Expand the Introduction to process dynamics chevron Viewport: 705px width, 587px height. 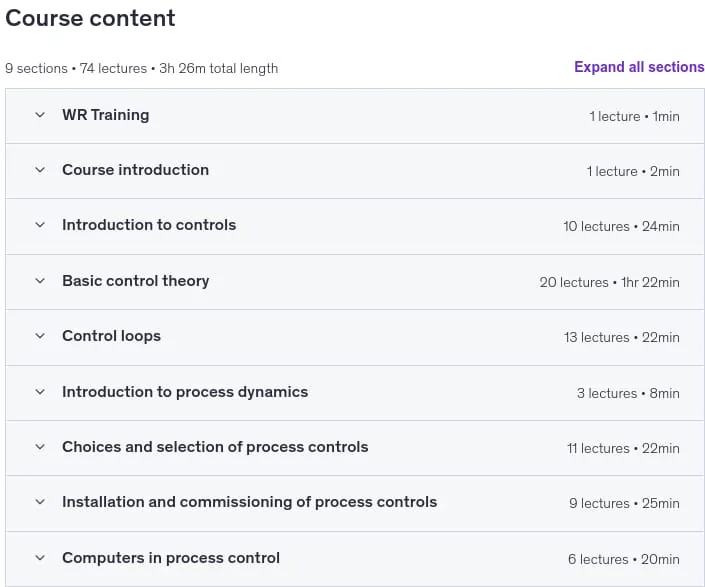tap(40, 392)
